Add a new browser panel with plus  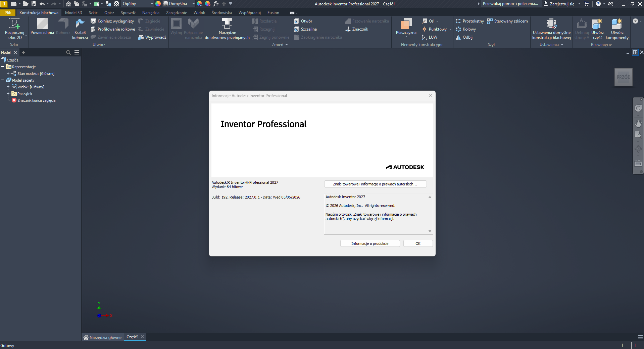(23, 52)
